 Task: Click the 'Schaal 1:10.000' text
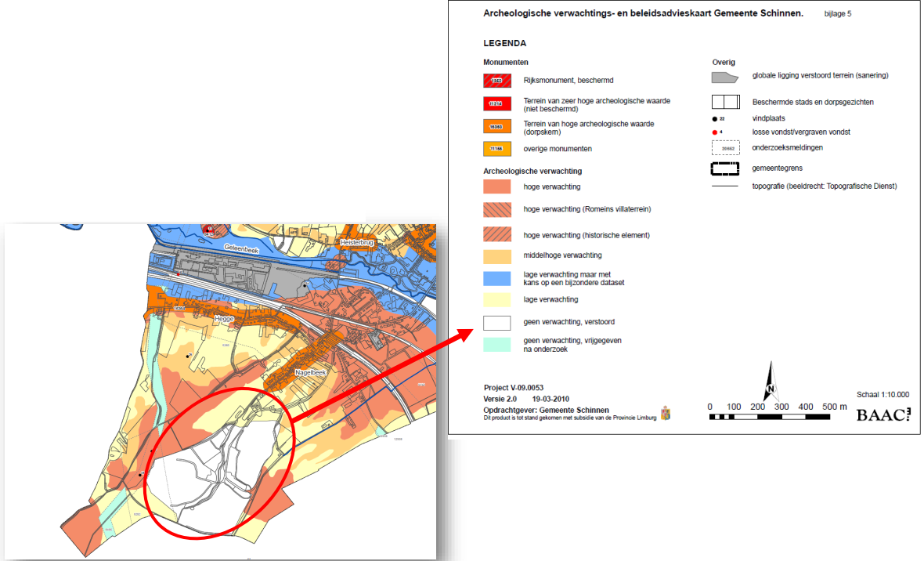point(882,395)
